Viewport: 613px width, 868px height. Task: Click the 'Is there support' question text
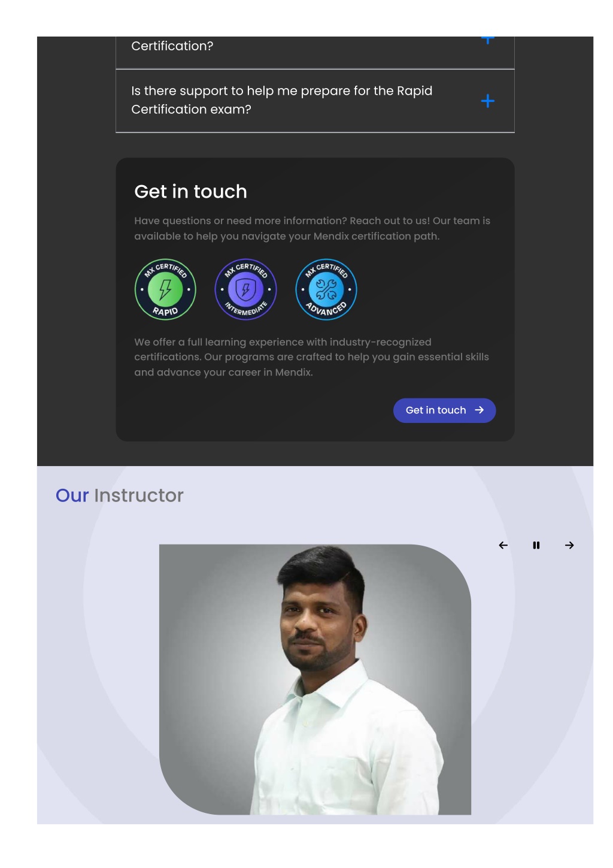[281, 100]
